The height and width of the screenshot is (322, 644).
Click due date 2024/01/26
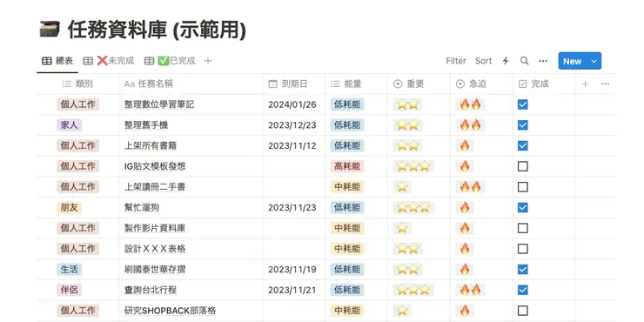[292, 104]
